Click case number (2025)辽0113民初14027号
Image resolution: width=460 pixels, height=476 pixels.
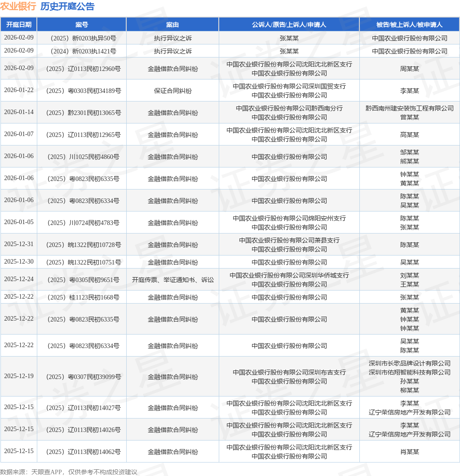click(82, 408)
